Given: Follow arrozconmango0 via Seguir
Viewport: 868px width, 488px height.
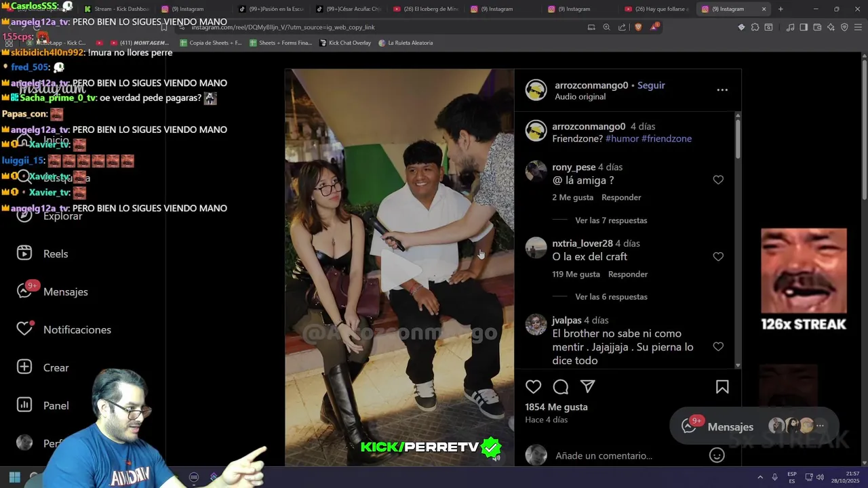Looking at the screenshot, I should click(651, 85).
